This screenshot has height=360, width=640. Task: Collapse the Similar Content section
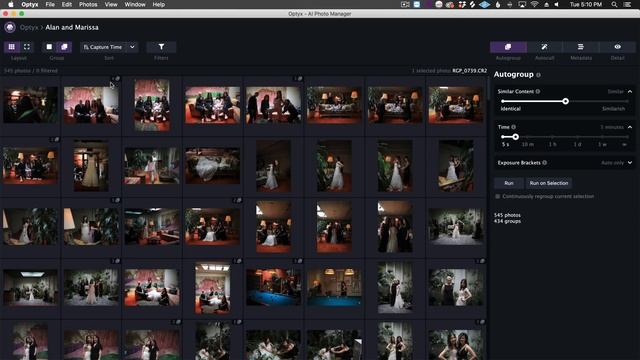pyautogui.click(x=630, y=91)
